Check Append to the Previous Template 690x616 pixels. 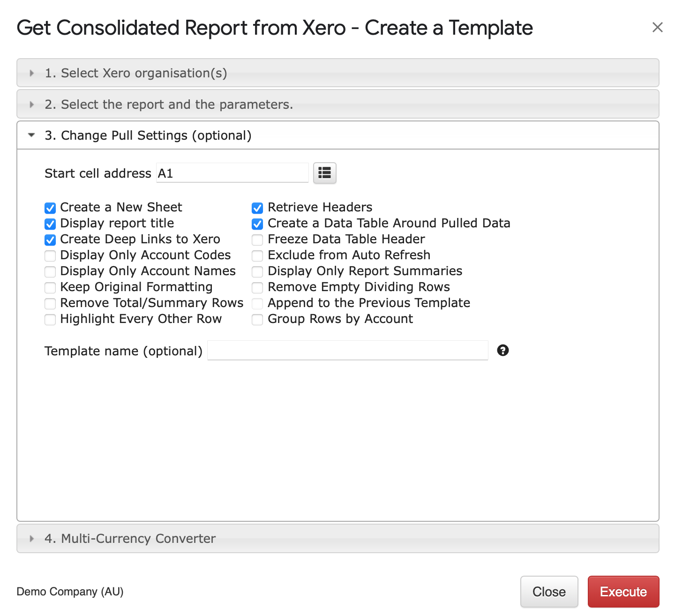coord(257,303)
